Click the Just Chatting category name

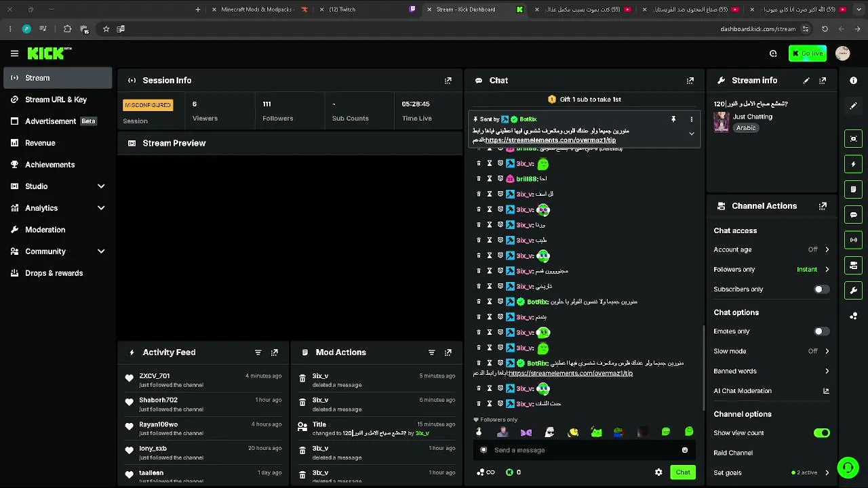click(753, 117)
